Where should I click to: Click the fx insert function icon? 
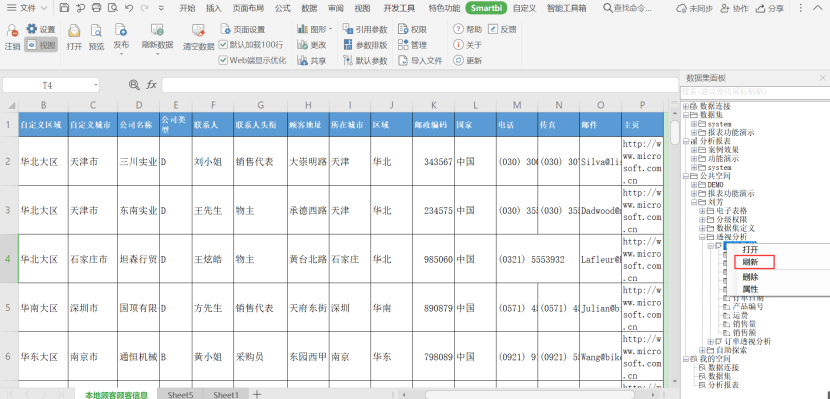click(x=151, y=85)
